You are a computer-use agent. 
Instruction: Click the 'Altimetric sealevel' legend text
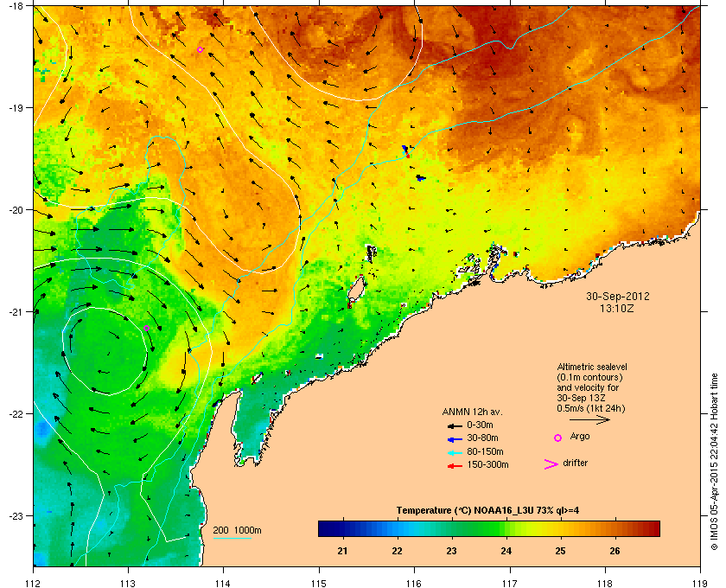[x=592, y=367]
